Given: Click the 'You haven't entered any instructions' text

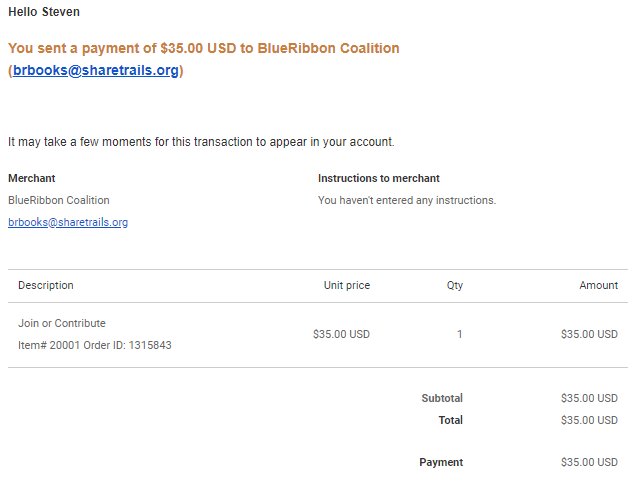Looking at the screenshot, I should pyautogui.click(x=407, y=200).
